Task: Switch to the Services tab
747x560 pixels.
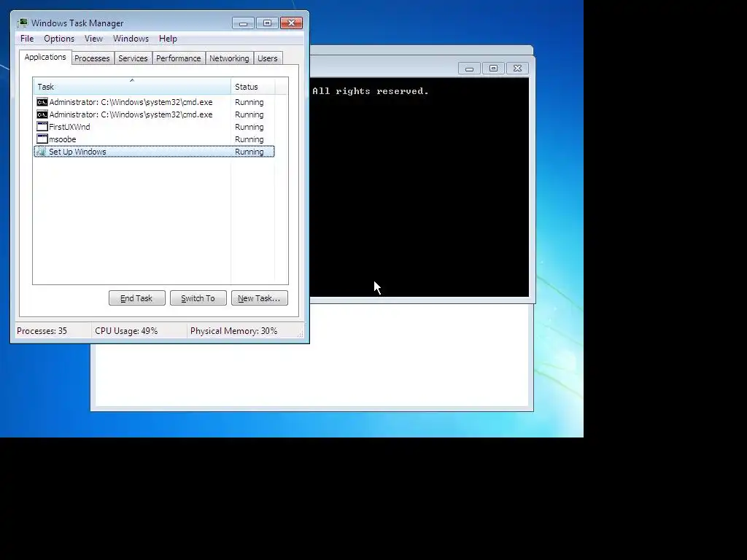Action: 133,58
